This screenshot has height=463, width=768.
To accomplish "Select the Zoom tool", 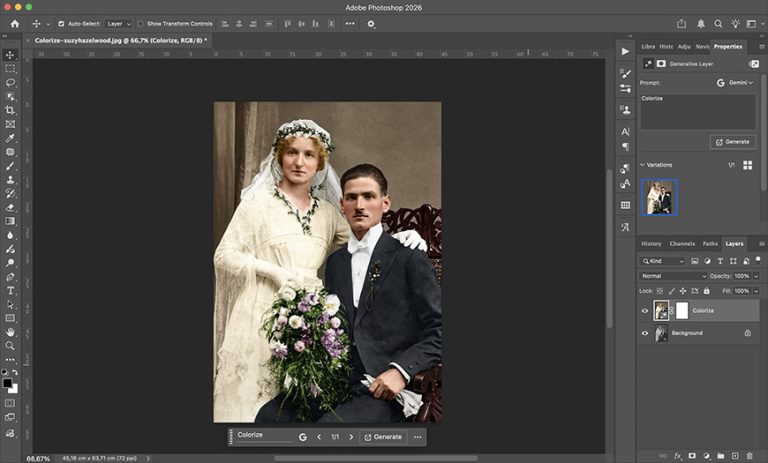I will click(10, 345).
